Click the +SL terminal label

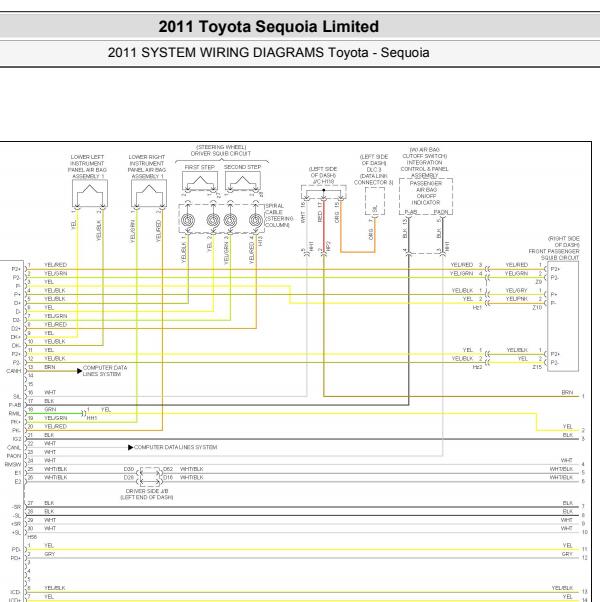tap(16, 533)
